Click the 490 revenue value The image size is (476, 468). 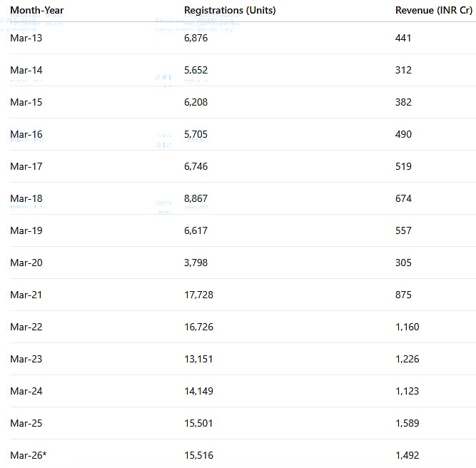click(x=403, y=134)
